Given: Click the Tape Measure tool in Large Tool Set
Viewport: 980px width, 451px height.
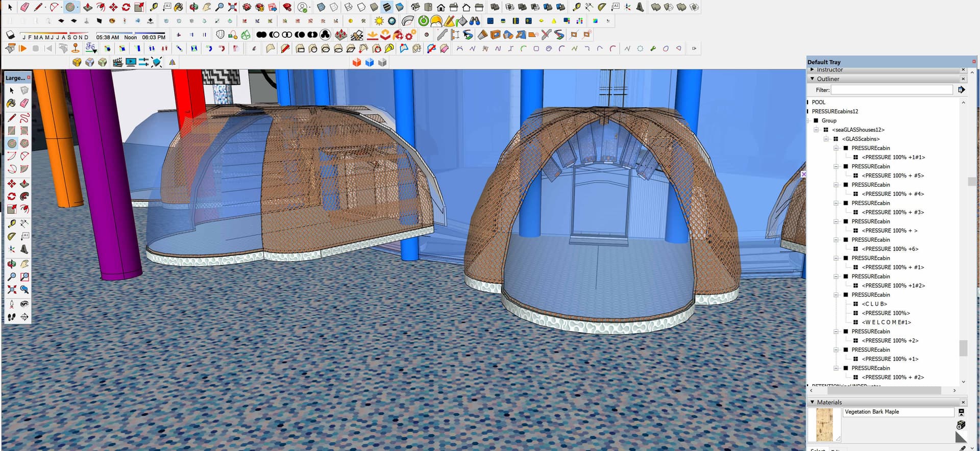Looking at the screenshot, I should [12, 223].
